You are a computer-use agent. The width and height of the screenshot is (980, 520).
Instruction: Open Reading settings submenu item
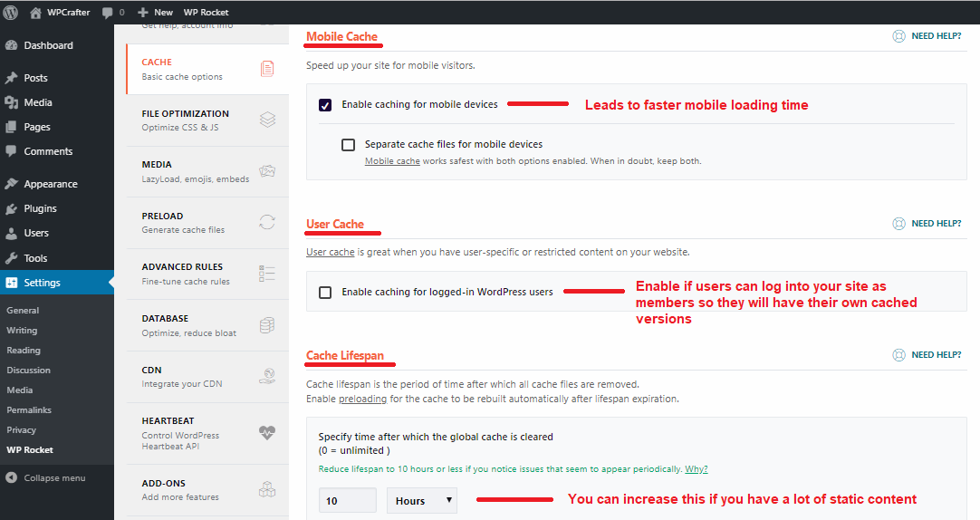pos(24,350)
